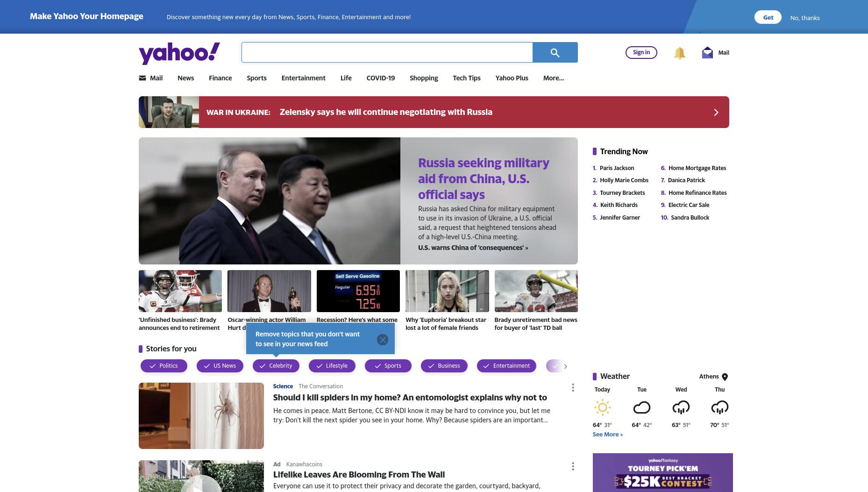
Task: Open the Tourney Pick'em $25K contest ad
Action: (662, 472)
